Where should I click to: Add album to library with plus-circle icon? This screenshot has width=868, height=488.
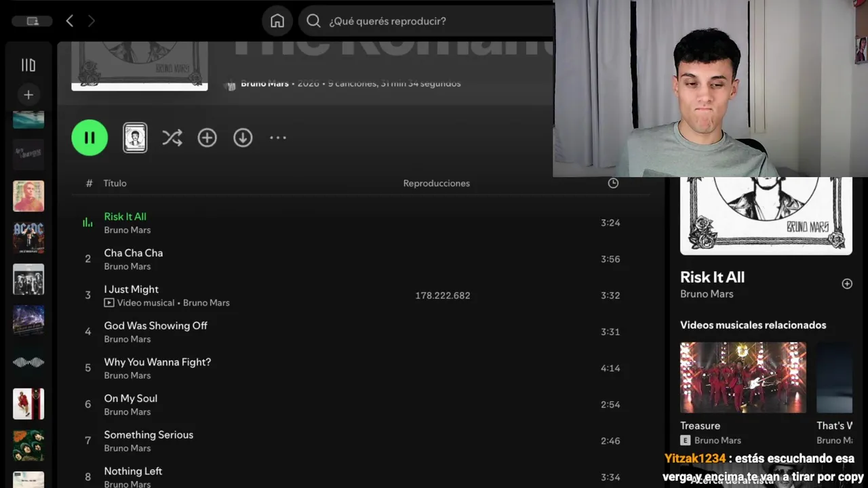pyautogui.click(x=207, y=138)
